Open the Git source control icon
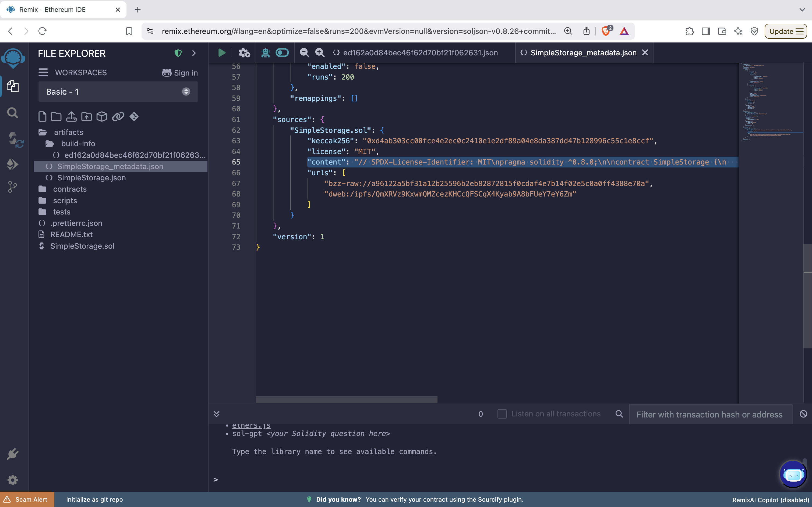This screenshot has width=812, height=507. 12,187
